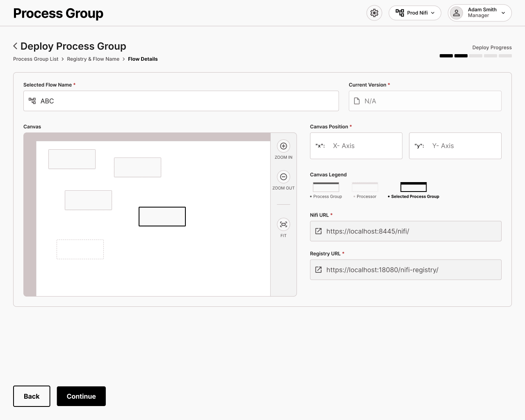Click the Deploy Progress bar indicator
Image resolution: width=525 pixels, height=420 pixels.
pyautogui.click(x=476, y=56)
